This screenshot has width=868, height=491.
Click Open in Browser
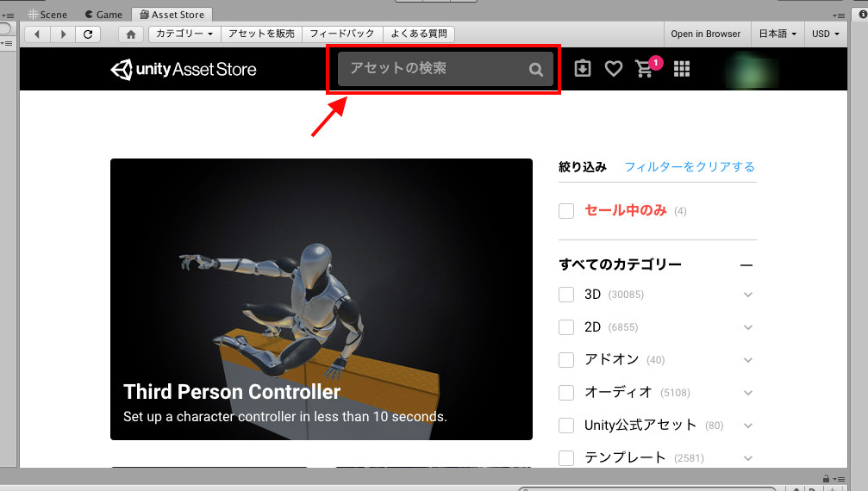point(705,34)
